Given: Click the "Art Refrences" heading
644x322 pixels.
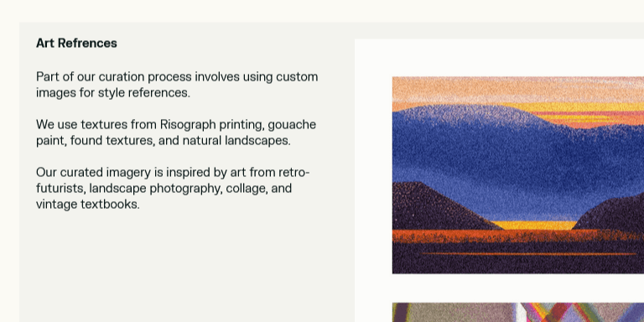Looking at the screenshot, I should click(x=76, y=43).
